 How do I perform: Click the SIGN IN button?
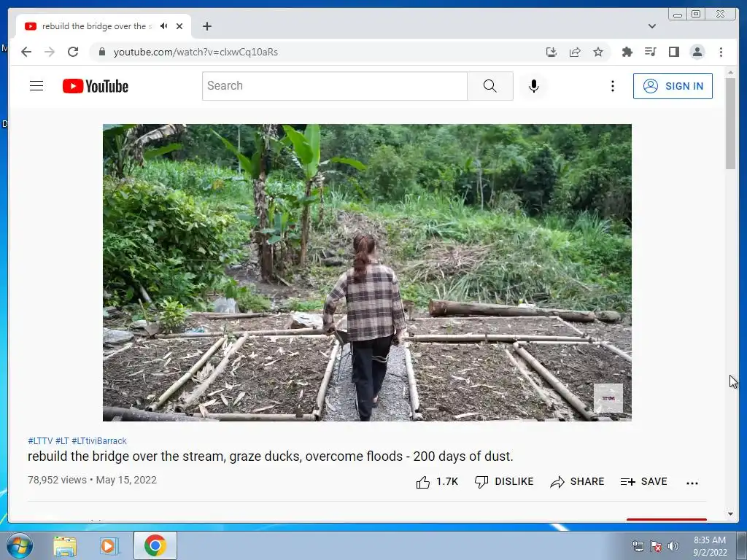[673, 86]
